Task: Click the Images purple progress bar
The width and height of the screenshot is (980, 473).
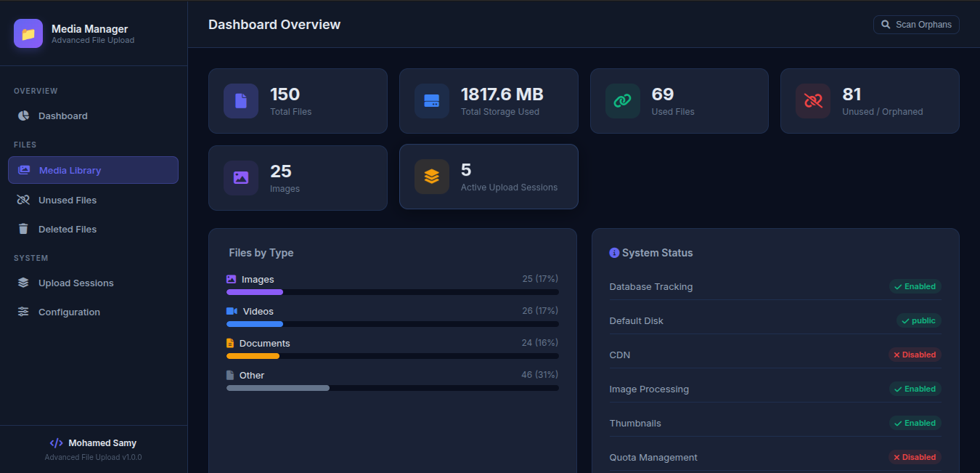Action: pyautogui.click(x=255, y=292)
